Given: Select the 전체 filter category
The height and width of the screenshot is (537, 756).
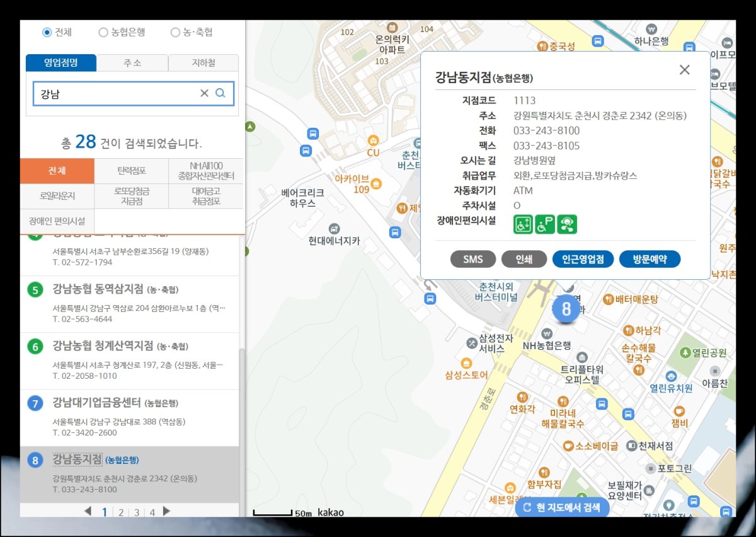Looking at the screenshot, I should pos(57,171).
